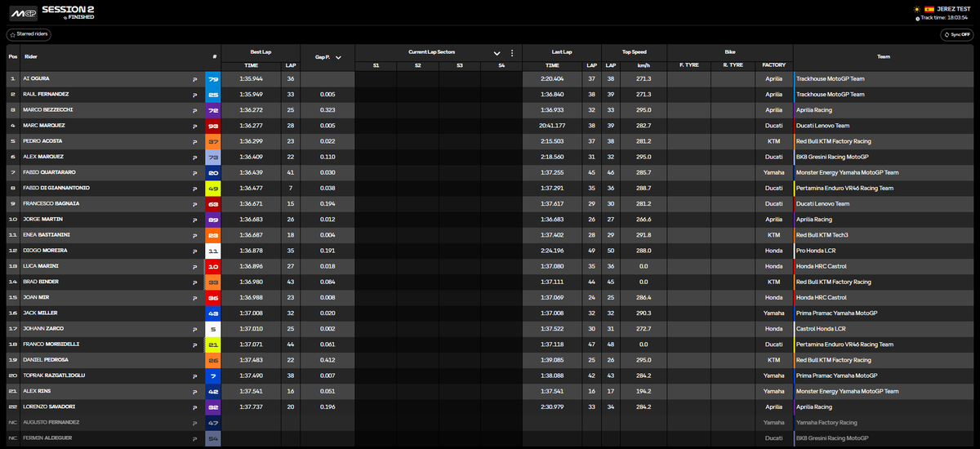Click the pit icon in Raul Fernandez's row

point(194,95)
